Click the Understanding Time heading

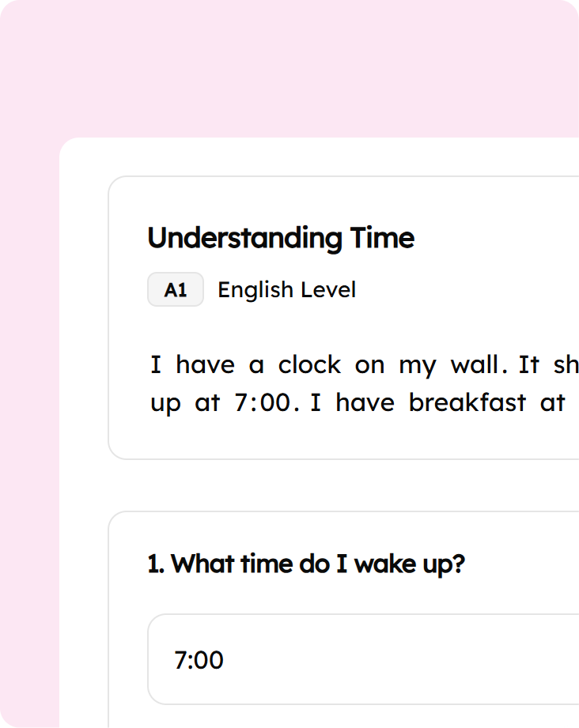(x=281, y=238)
